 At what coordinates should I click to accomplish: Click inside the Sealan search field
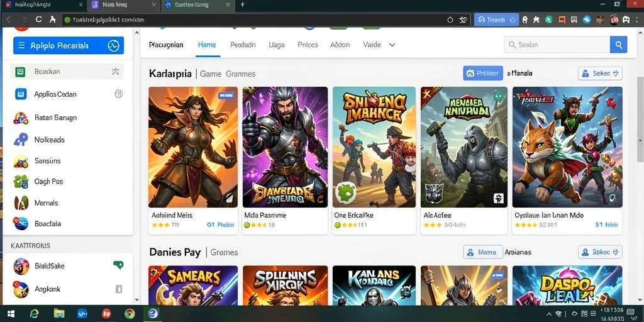pos(557,45)
